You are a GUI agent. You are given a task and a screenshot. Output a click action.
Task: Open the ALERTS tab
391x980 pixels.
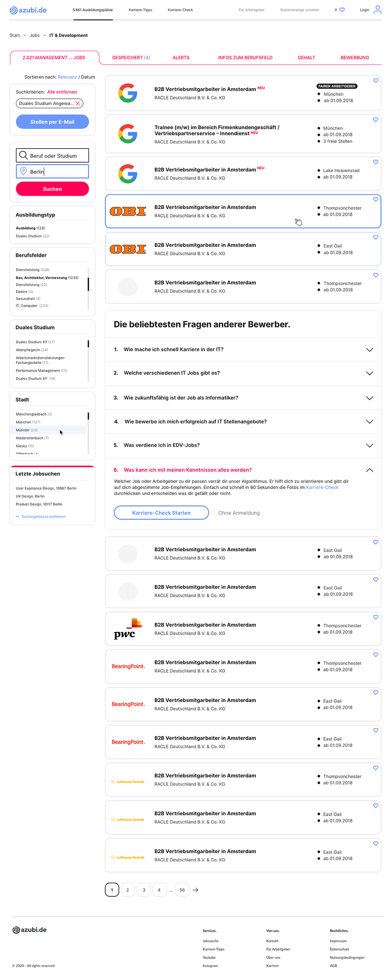pyautogui.click(x=181, y=57)
